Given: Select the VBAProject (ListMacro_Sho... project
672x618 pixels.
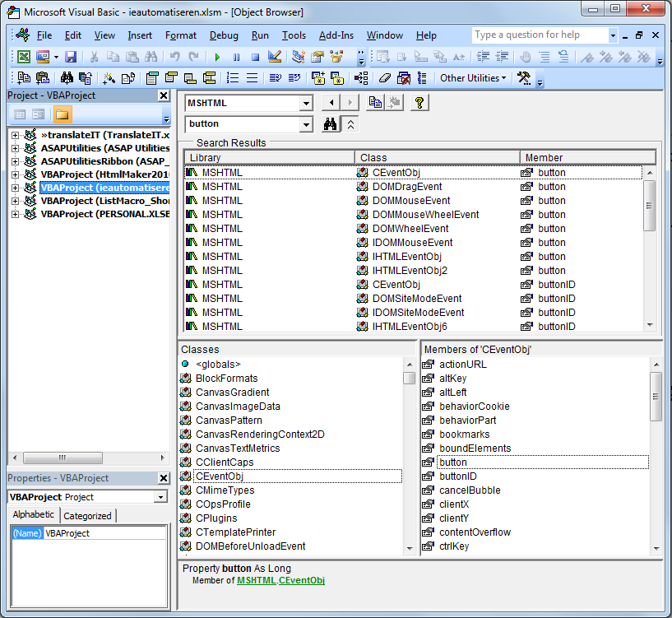Looking at the screenshot, I should (x=105, y=201).
